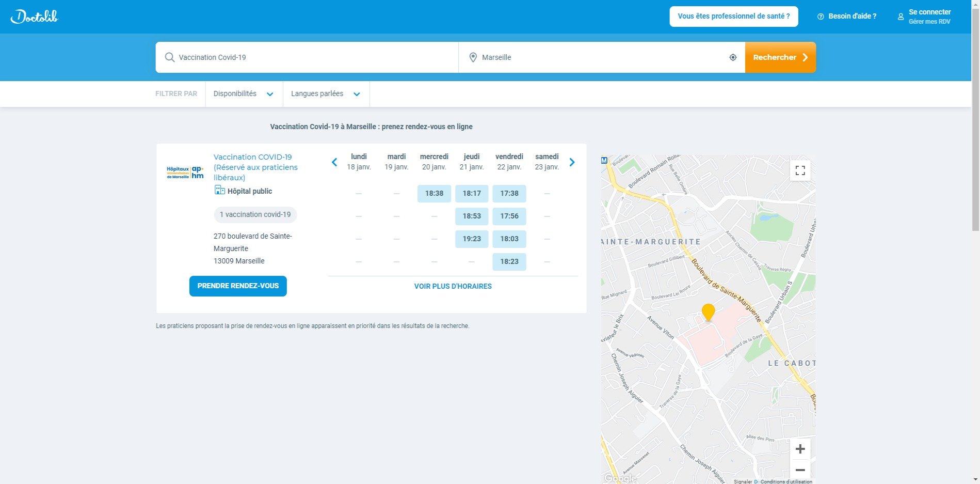Click the mercredi 20 janv. column header
Image resolution: width=980 pixels, height=484 pixels.
coord(434,162)
